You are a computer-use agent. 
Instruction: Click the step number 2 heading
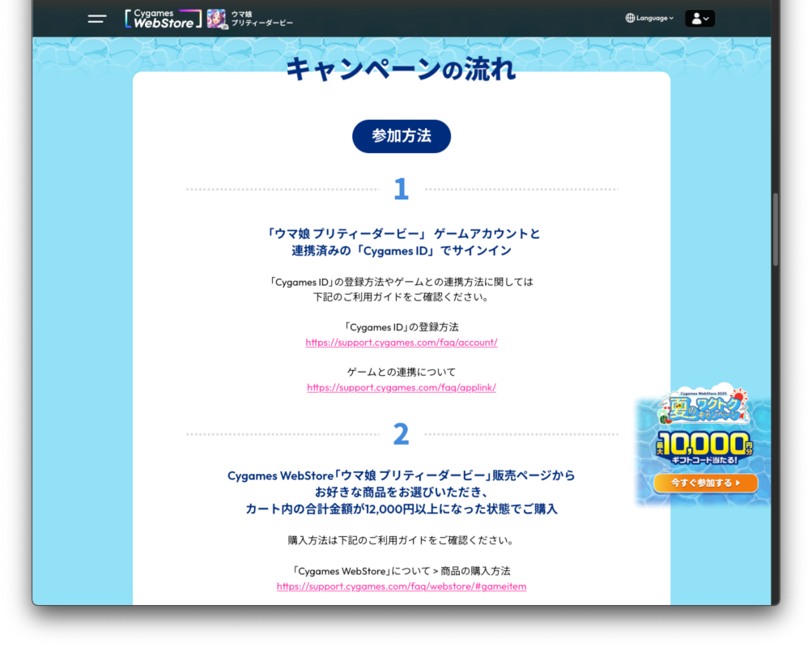point(401,435)
